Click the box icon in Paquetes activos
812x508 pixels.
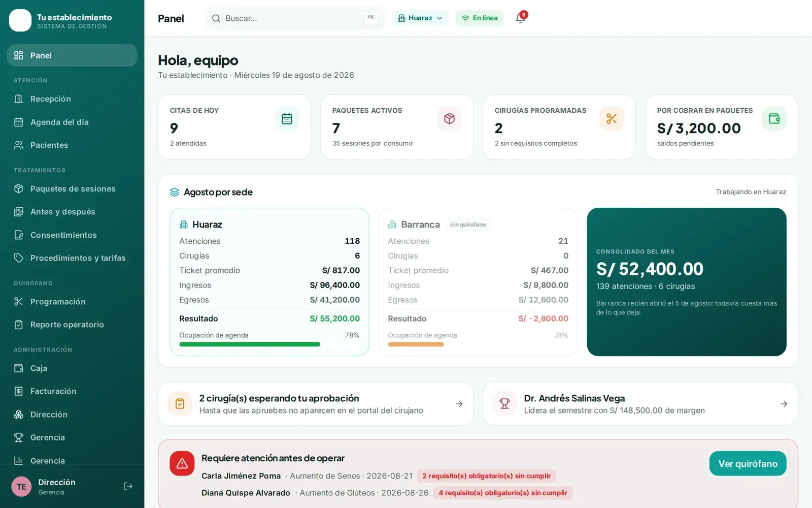pyautogui.click(x=449, y=118)
